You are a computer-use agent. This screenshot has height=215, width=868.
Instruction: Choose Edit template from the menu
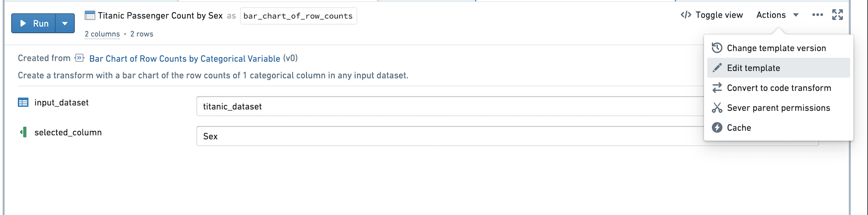click(778, 68)
